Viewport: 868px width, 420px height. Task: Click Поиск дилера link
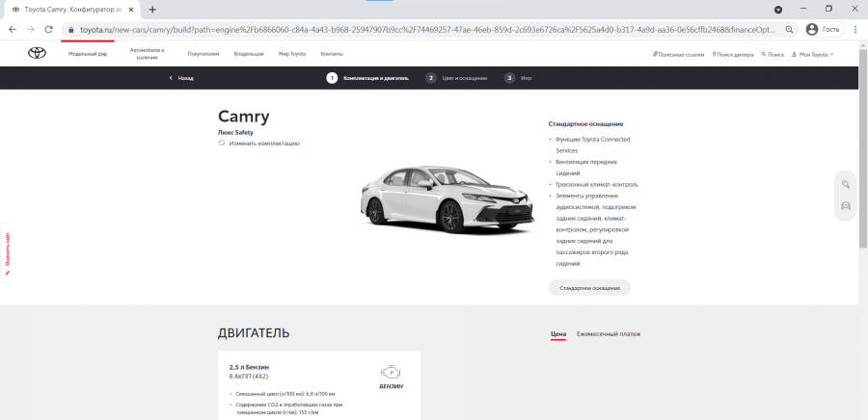click(733, 55)
